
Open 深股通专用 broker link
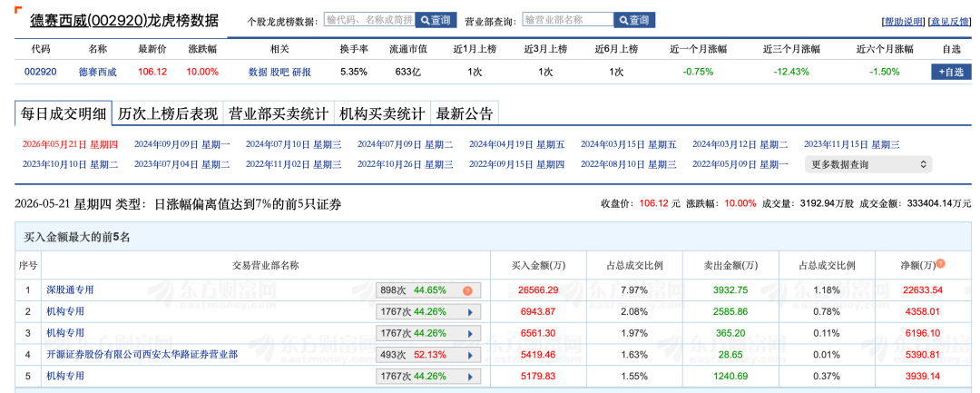point(70,290)
